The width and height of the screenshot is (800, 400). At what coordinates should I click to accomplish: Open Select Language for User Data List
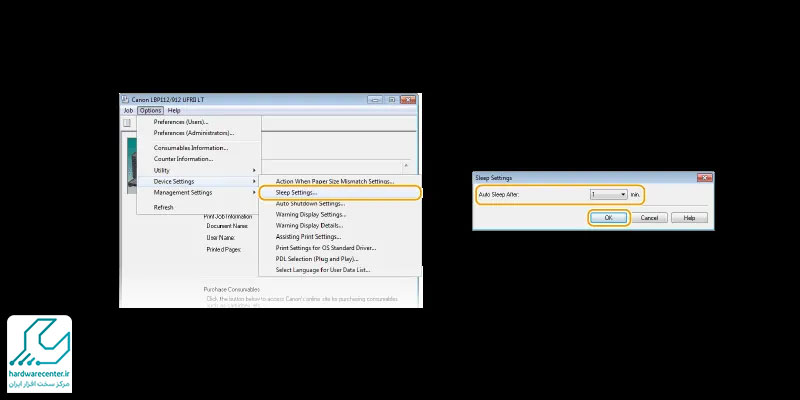coord(340,270)
